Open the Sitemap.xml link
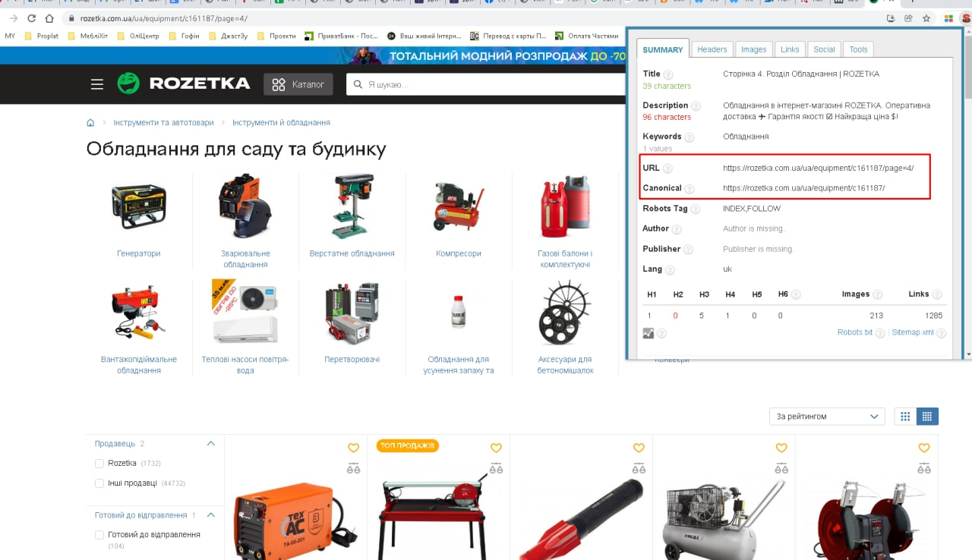Image resolution: width=972 pixels, height=560 pixels. click(x=913, y=332)
